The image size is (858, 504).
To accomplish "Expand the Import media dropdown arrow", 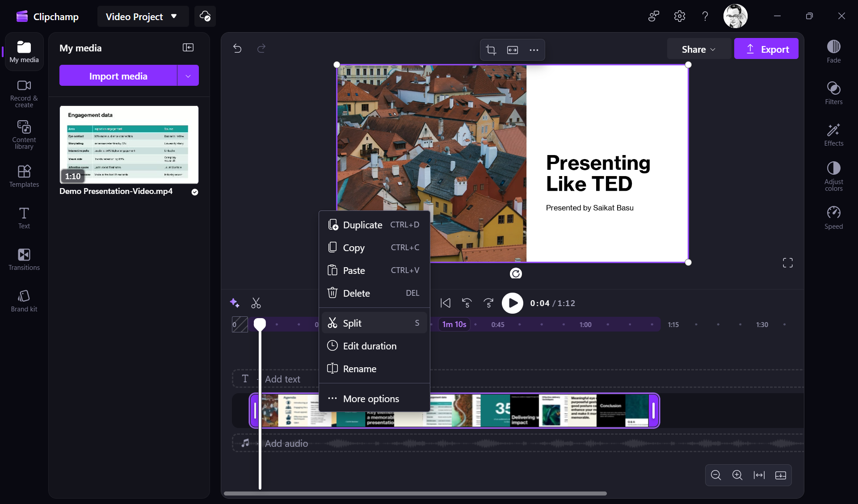I will [x=188, y=76].
